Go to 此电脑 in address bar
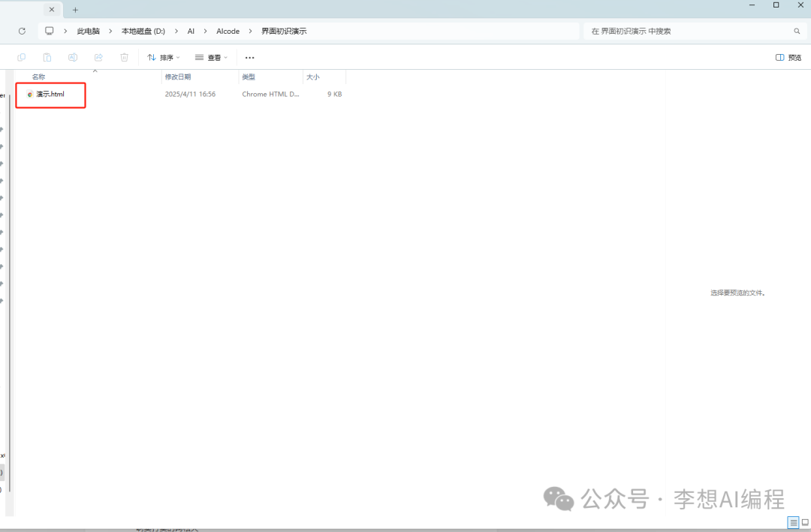 (x=89, y=31)
